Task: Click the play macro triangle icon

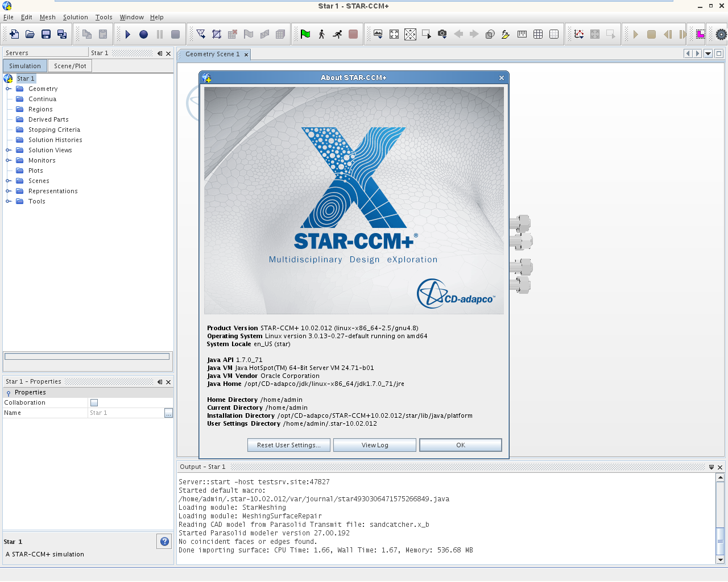Action: 128,34
